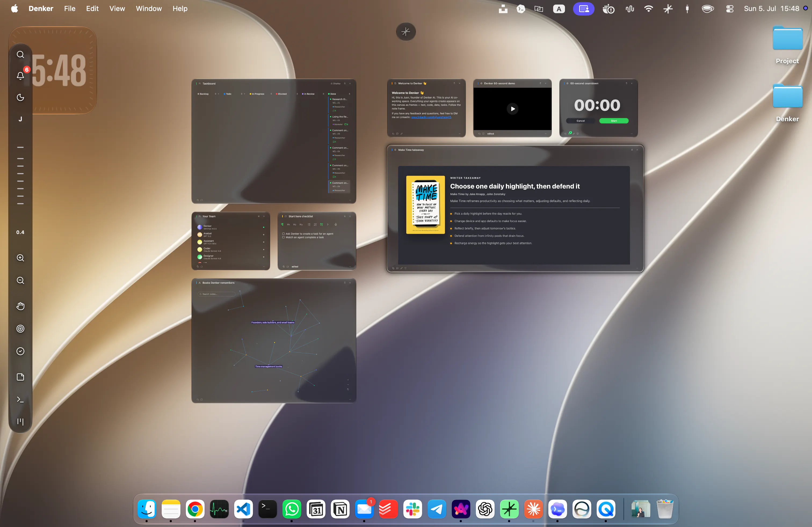Select 'Time management books' graph node
This screenshot has height=527, width=812.
[269, 367]
